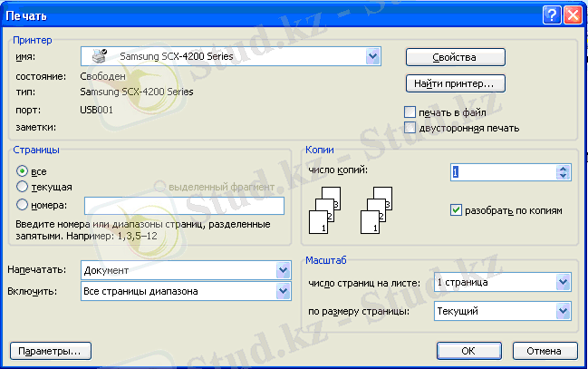Viewport: 588px width, 369px height.
Task: Click the help question mark button in title bar
Action: point(552,15)
